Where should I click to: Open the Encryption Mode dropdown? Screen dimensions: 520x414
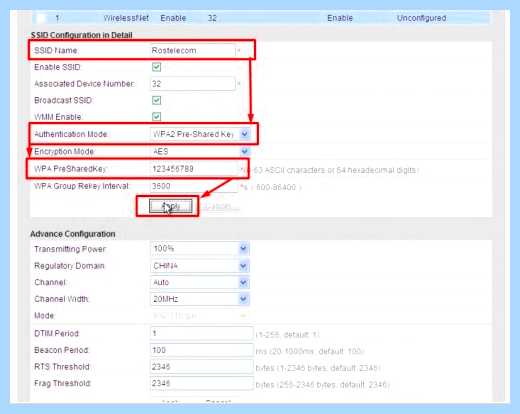point(200,151)
